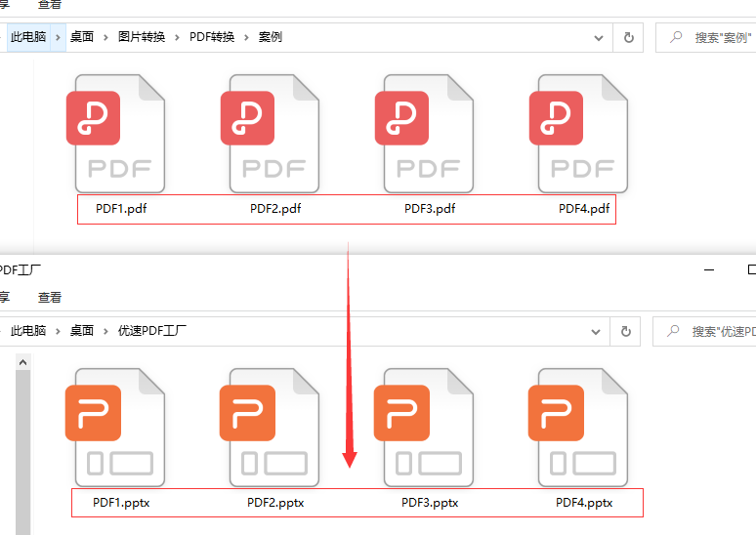The height and width of the screenshot is (535, 756).
Task: Expand chevron after 图片转换 breadcrumb
Action: pyautogui.click(x=177, y=38)
